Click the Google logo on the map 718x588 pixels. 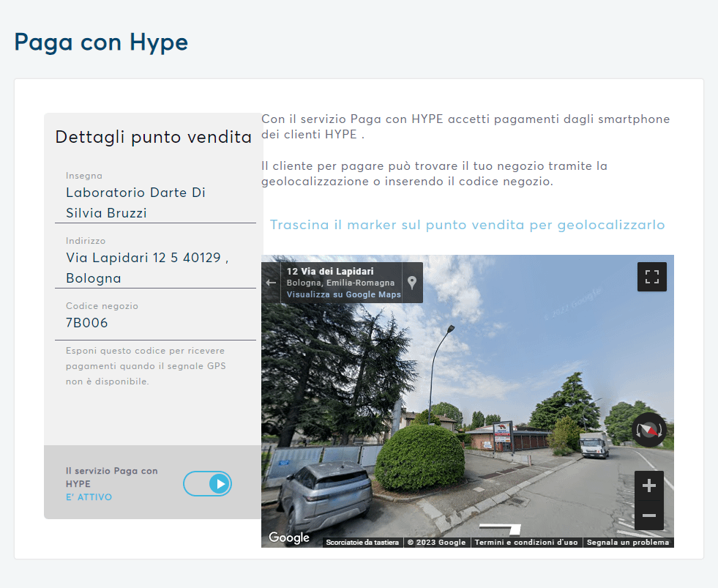(289, 537)
